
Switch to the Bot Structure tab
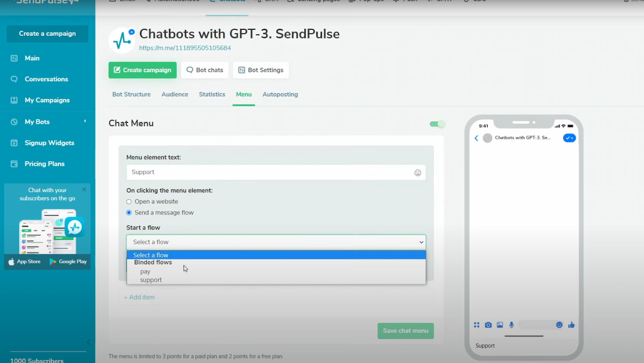(x=131, y=94)
